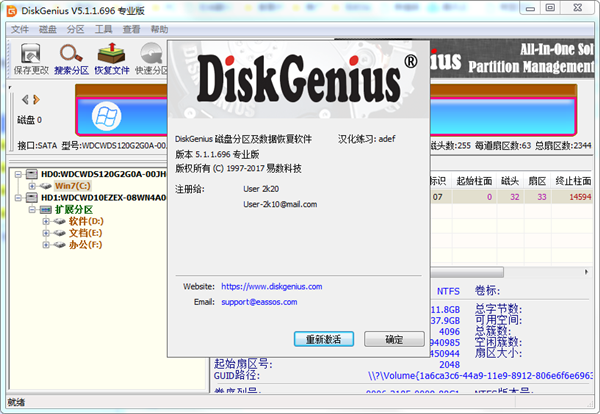Expand the 文档(E:) partition node
This screenshot has width=600, height=414.
coord(46,233)
